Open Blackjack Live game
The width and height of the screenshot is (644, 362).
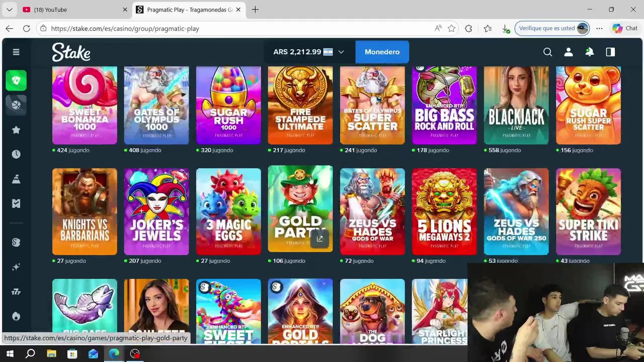(516, 105)
